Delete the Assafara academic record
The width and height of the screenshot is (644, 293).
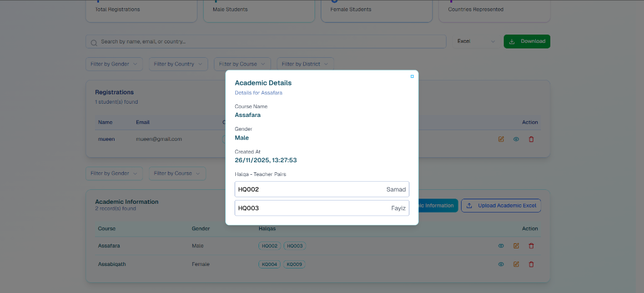pos(531,246)
